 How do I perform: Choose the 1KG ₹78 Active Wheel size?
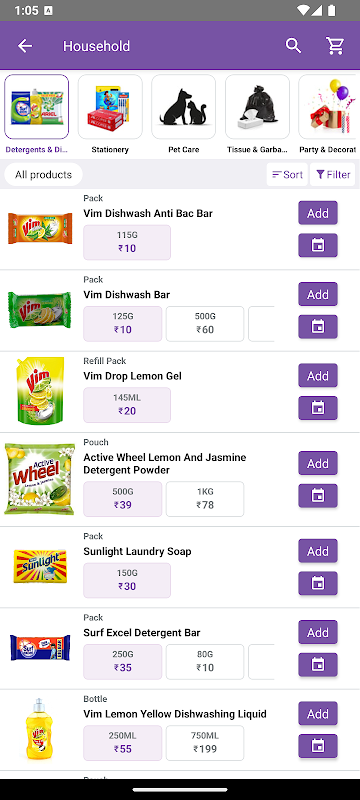[x=205, y=499]
